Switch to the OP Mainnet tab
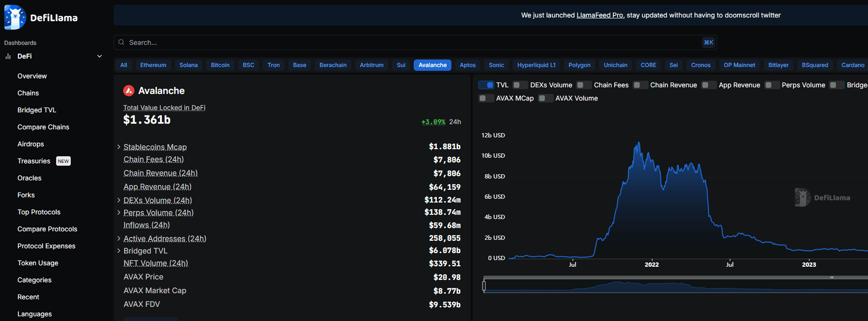 coord(740,65)
